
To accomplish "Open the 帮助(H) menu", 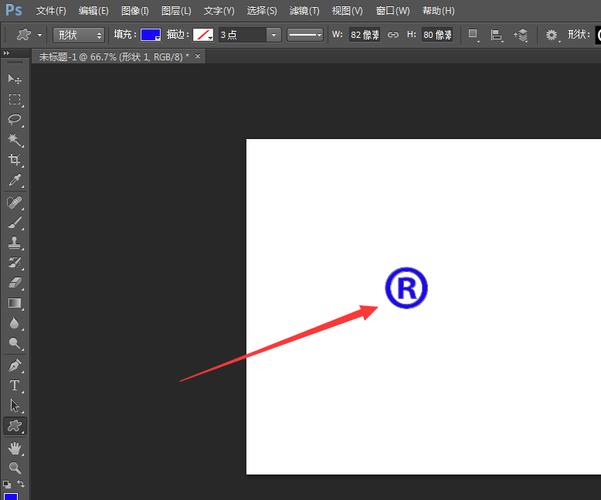I will pyautogui.click(x=438, y=11).
